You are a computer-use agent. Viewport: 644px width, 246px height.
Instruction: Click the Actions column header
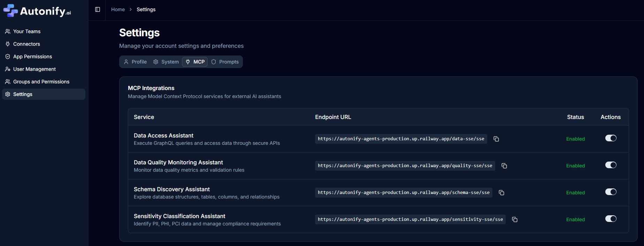coord(611,117)
